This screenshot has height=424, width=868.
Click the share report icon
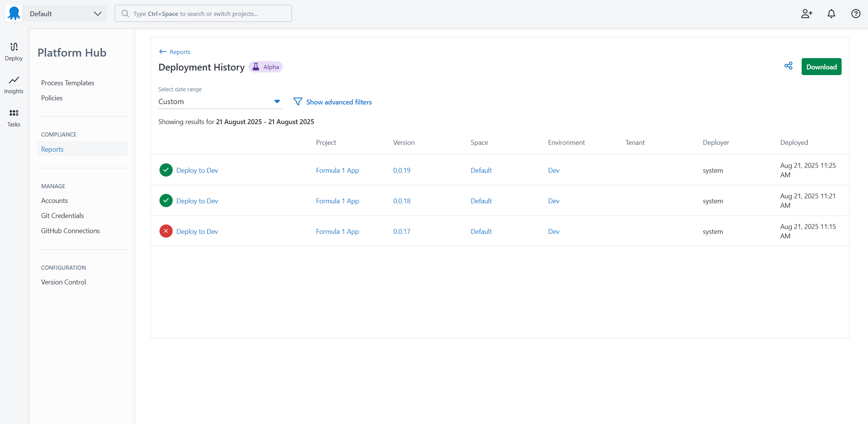tap(788, 66)
